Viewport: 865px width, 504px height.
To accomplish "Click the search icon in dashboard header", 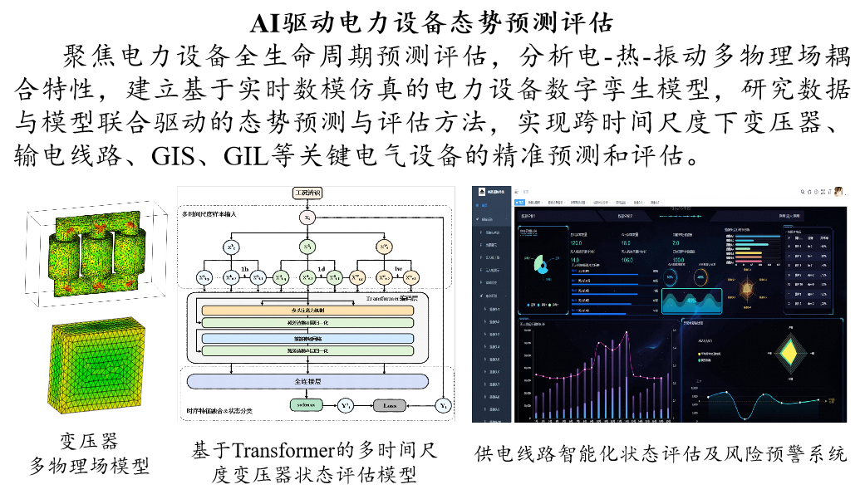I will click(802, 192).
